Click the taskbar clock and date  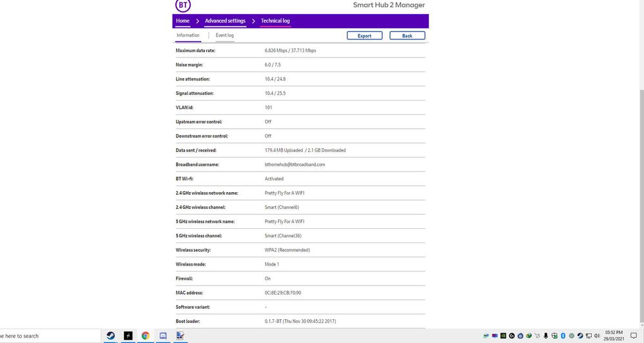pos(614,336)
